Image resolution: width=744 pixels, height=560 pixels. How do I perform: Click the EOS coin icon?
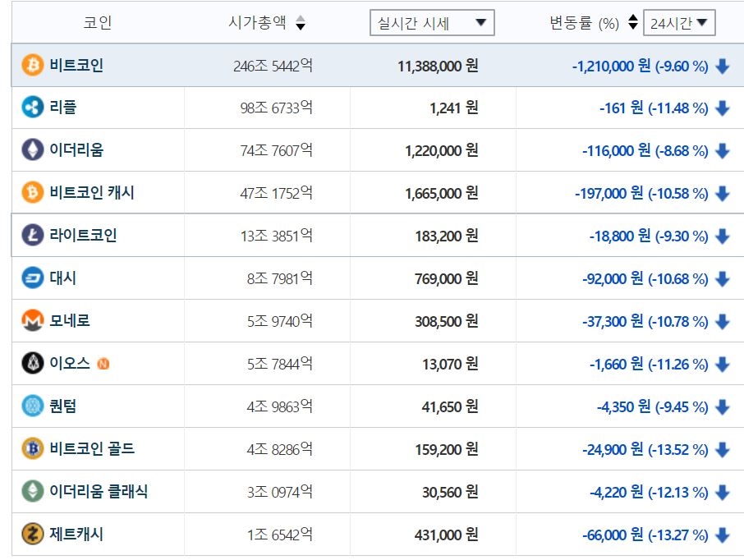33,364
